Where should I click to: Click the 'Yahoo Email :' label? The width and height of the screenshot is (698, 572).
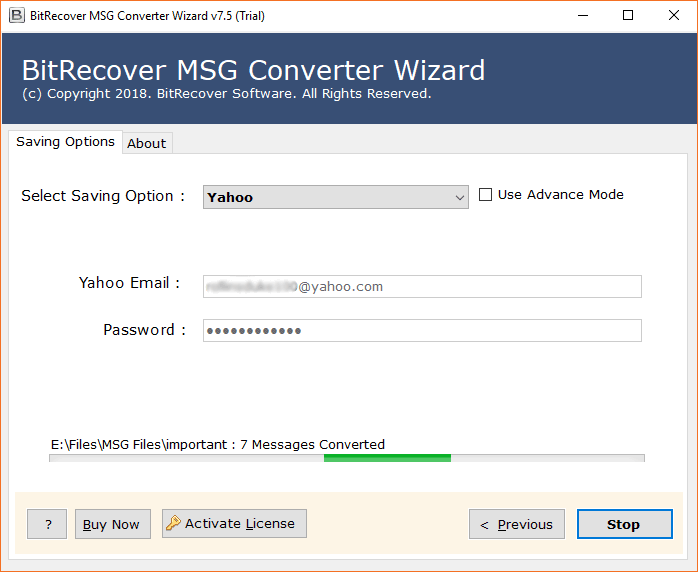click(129, 283)
